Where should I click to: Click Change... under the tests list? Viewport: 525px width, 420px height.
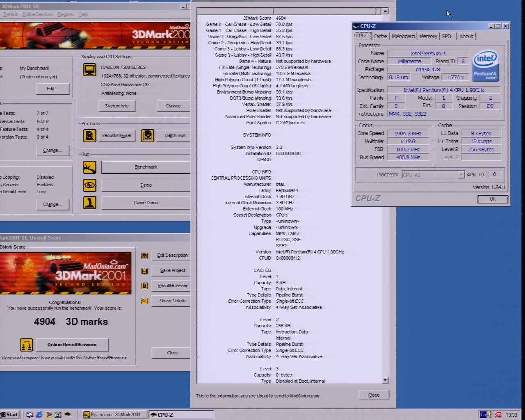tap(52, 150)
